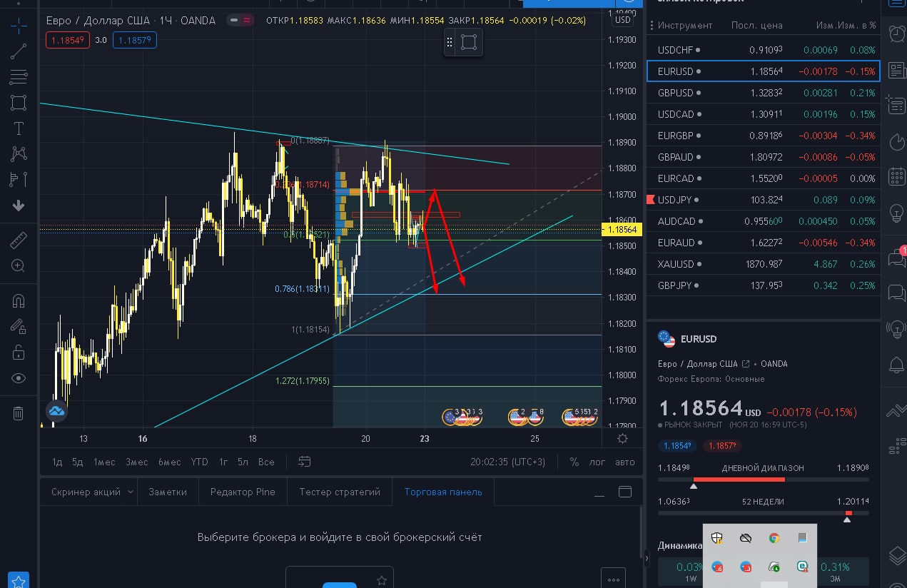Image resolution: width=907 pixels, height=588 pixels.
Task: Set chart range to 3мес
Action: tap(136, 462)
